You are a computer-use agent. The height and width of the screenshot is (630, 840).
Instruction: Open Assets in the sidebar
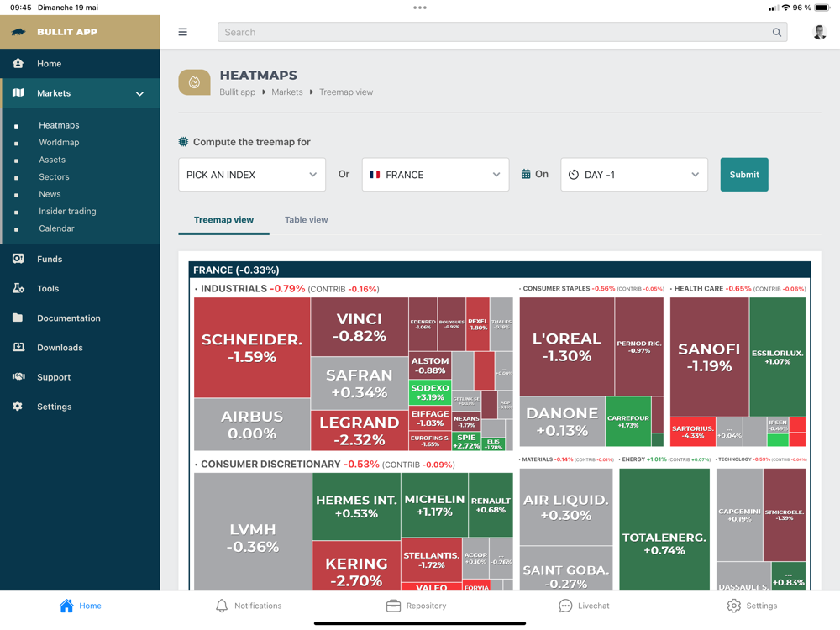click(x=52, y=160)
